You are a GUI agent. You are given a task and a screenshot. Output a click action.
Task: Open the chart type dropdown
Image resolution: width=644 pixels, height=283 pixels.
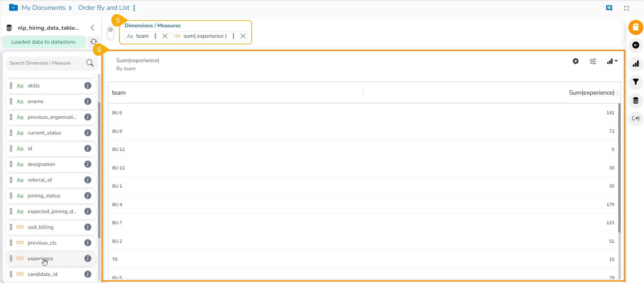coord(612,61)
